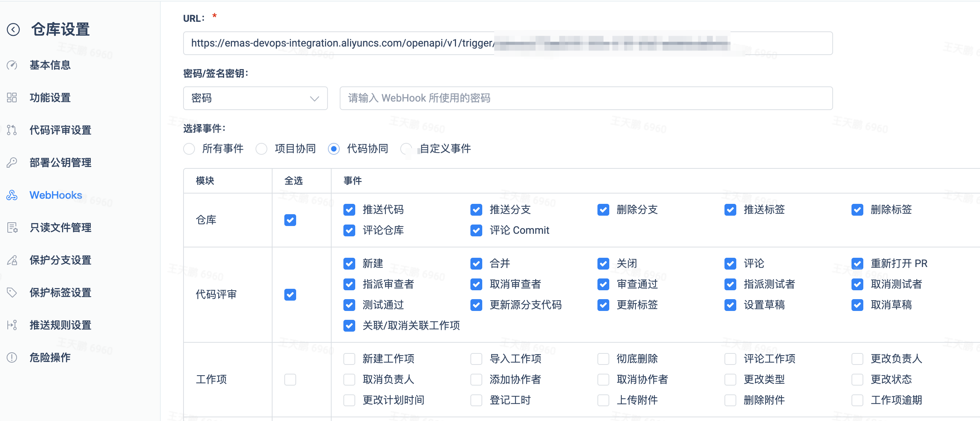Uncheck the 更新标签 event
980x421 pixels.
[603, 305]
